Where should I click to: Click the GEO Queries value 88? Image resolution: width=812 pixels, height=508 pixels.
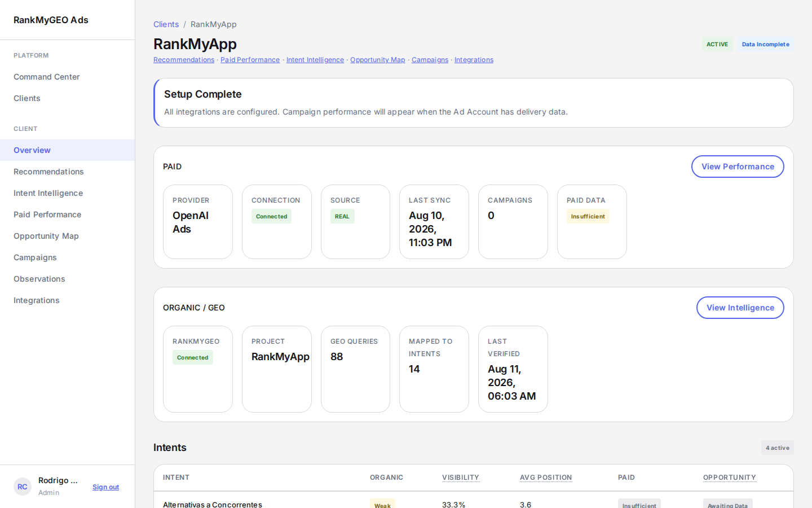coord(337,357)
